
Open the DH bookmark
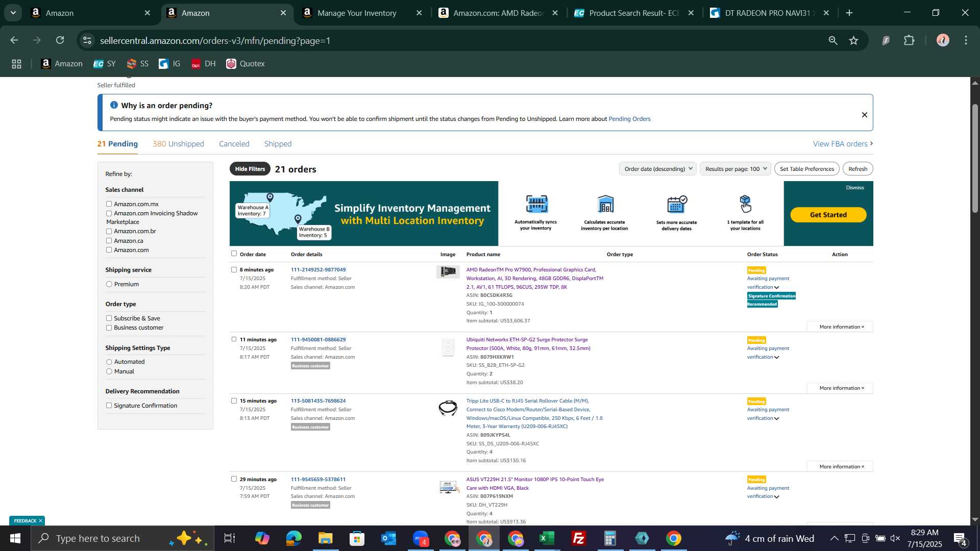(x=204, y=64)
